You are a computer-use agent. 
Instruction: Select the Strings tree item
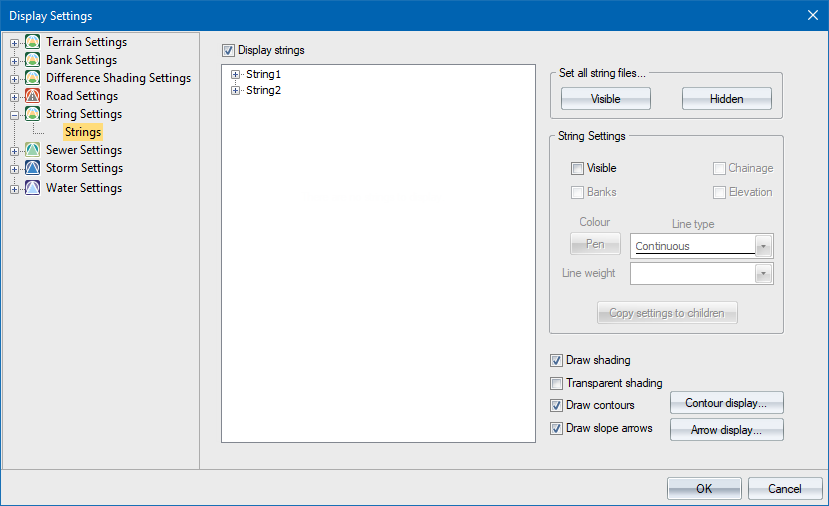coord(83,132)
